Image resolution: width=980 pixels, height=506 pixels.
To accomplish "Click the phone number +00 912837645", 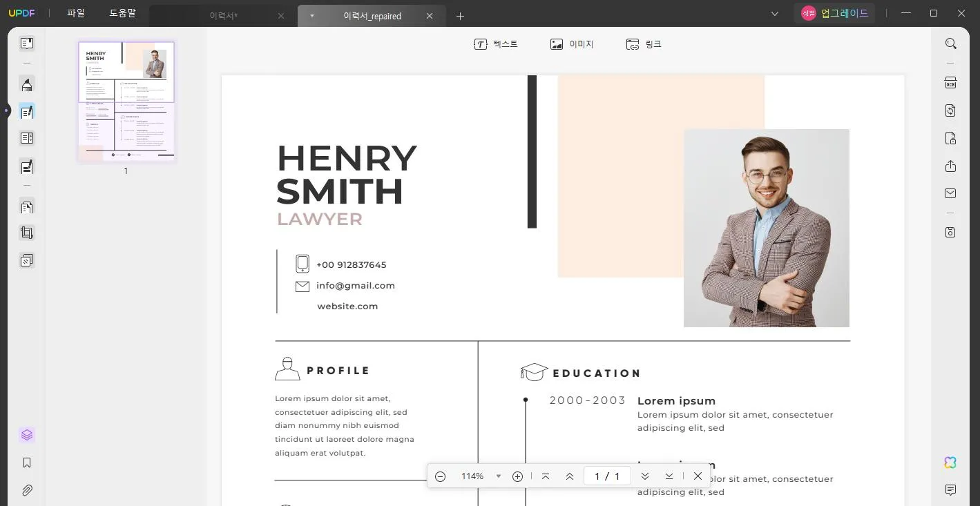I will coord(352,265).
